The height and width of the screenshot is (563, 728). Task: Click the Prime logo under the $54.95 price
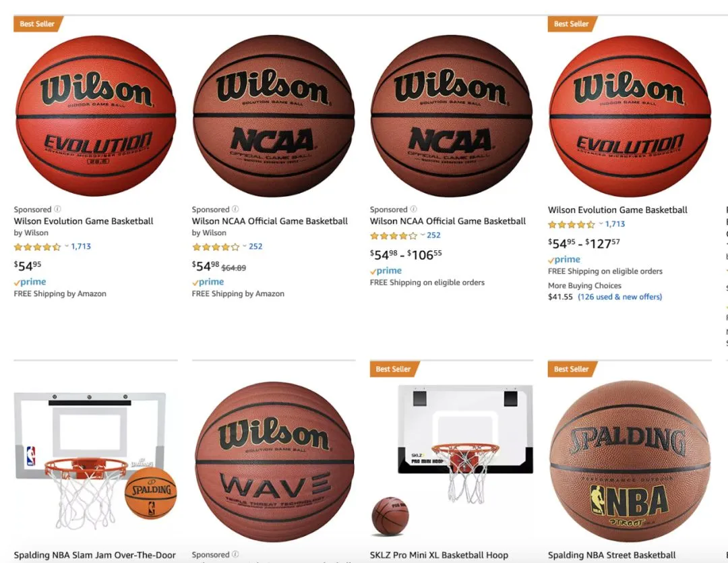pos(30,282)
